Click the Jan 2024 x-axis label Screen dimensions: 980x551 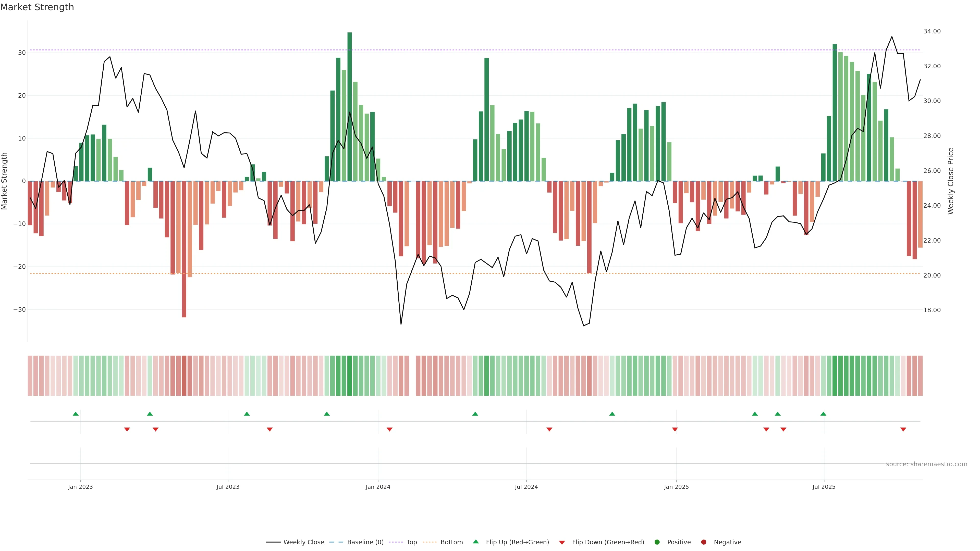[x=378, y=487]
